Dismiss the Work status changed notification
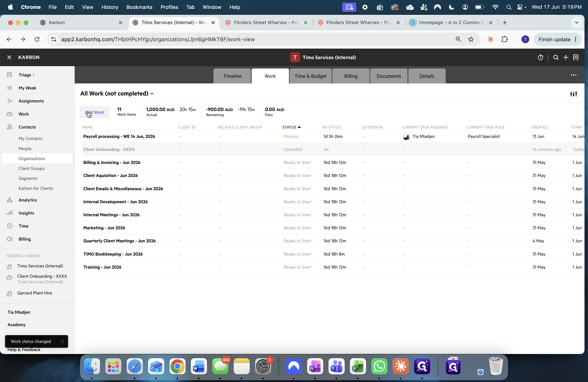The image size is (588, 382). point(62,341)
